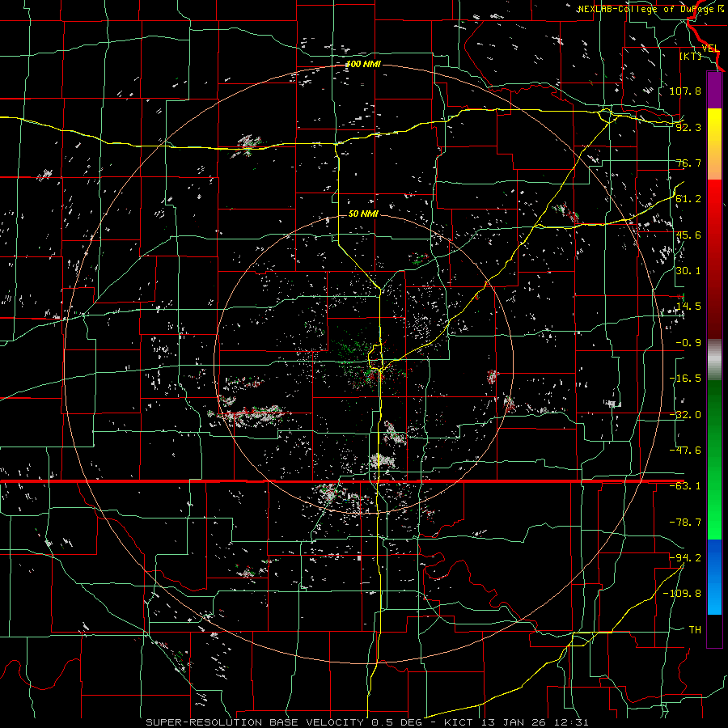Click the TH label under the color bar
This screenshot has height=728, width=728.
[695, 630]
